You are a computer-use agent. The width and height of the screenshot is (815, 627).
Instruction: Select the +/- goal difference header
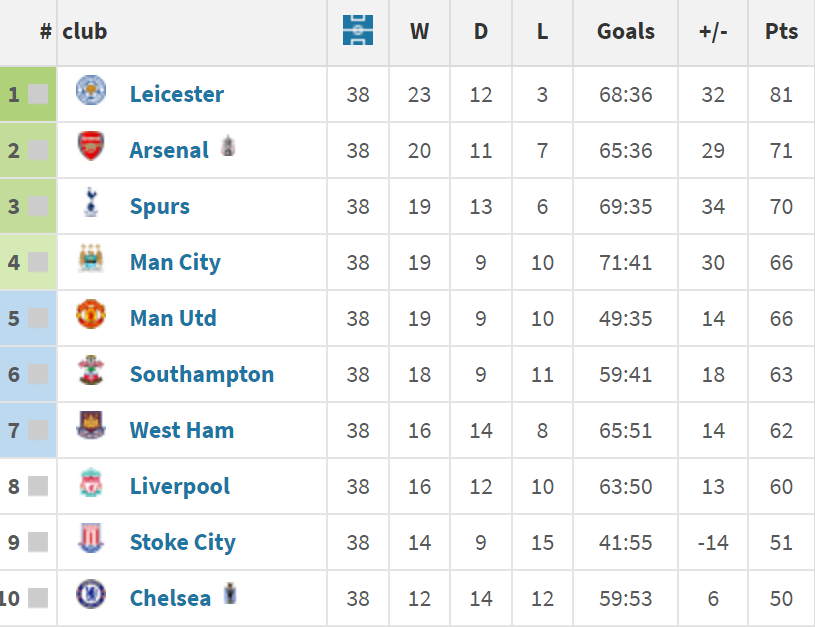point(713,31)
